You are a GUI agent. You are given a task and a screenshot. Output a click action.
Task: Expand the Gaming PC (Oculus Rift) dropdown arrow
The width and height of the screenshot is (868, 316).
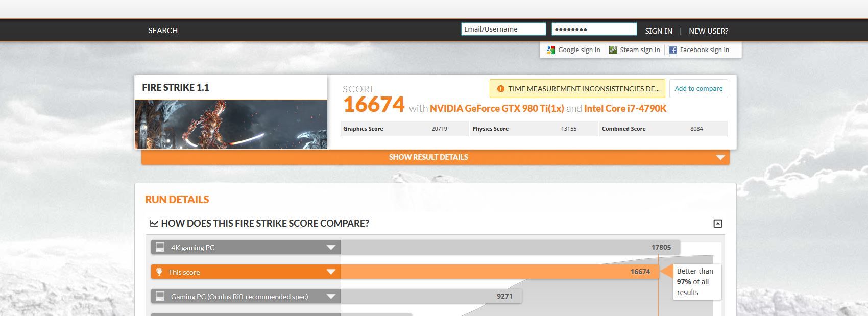point(331,297)
